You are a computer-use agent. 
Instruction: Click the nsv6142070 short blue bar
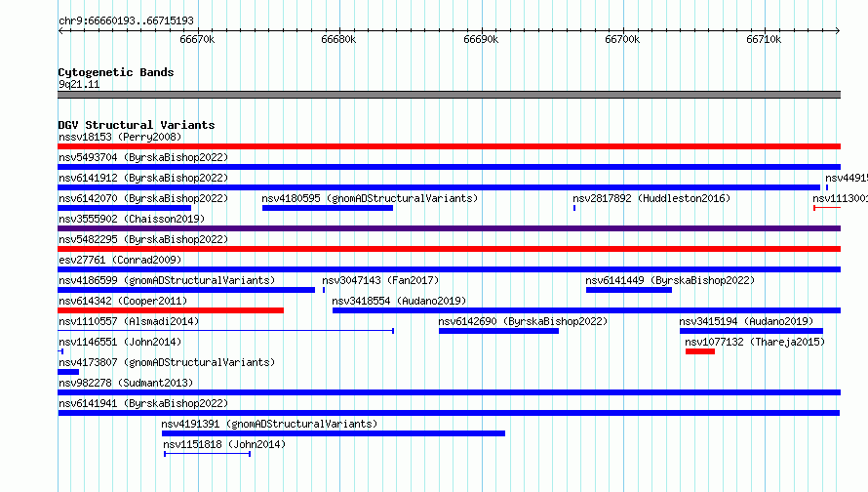tap(125, 208)
